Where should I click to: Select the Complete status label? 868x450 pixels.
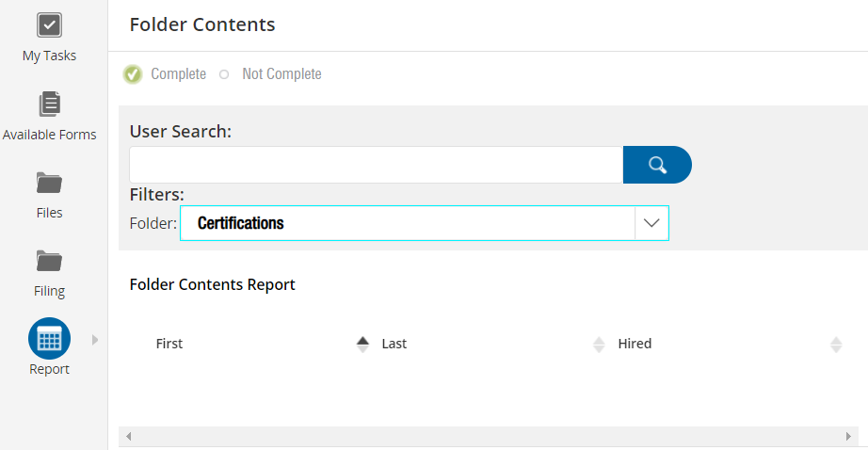point(178,74)
